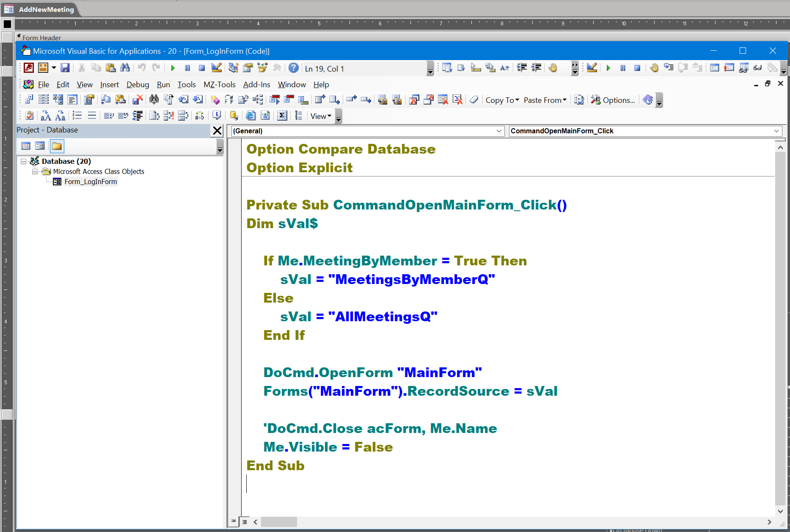This screenshot has width=790, height=532.
Task: Click the Break pause icon on the standard toolbar
Action: (x=187, y=68)
